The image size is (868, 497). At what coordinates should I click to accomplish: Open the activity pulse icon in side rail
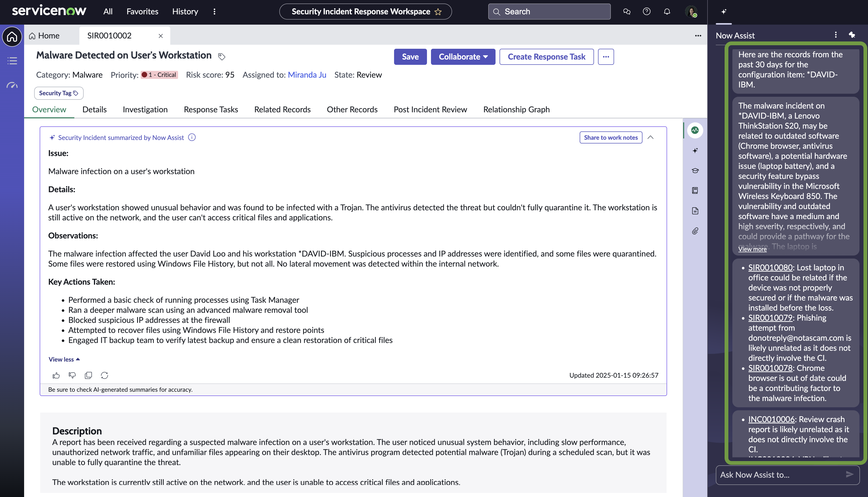pos(695,130)
